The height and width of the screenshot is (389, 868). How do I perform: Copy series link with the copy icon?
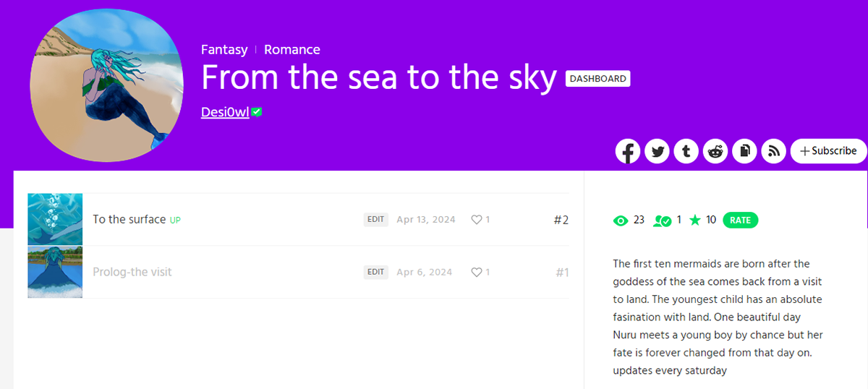744,151
